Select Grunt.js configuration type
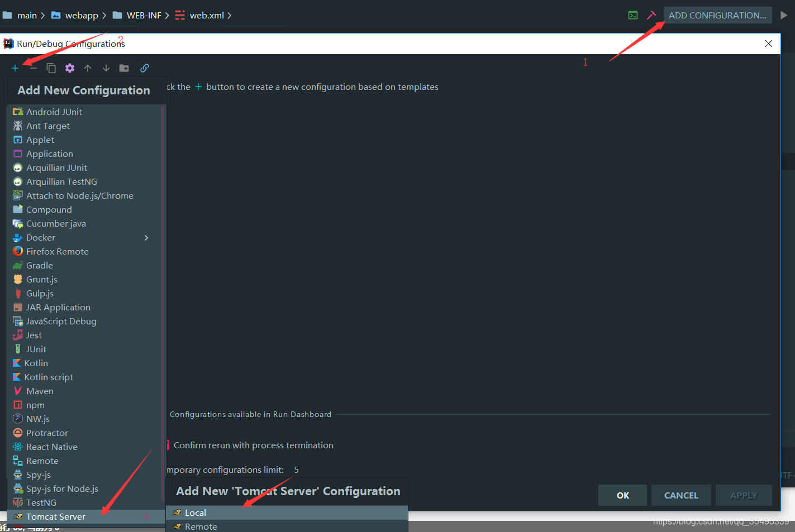The width and height of the screenshot is (795, 532). [x=84, y=279]
